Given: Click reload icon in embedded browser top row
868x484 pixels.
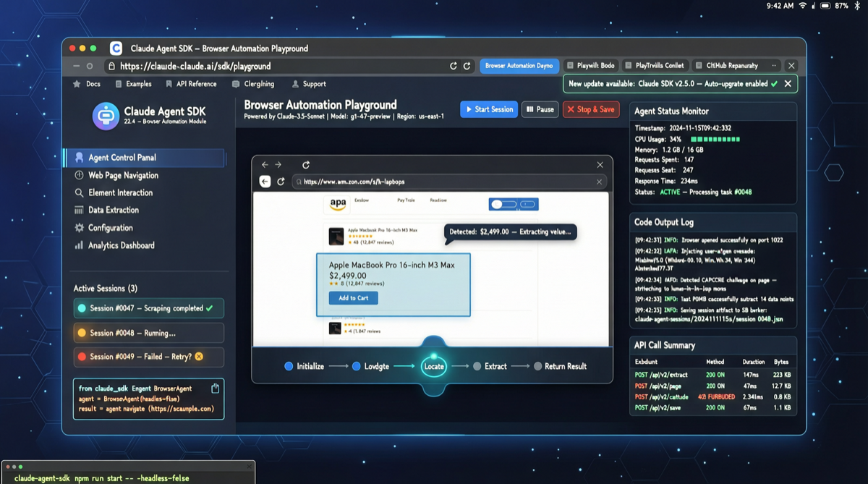Looking at the screenshot, I should tap(306, 165).
